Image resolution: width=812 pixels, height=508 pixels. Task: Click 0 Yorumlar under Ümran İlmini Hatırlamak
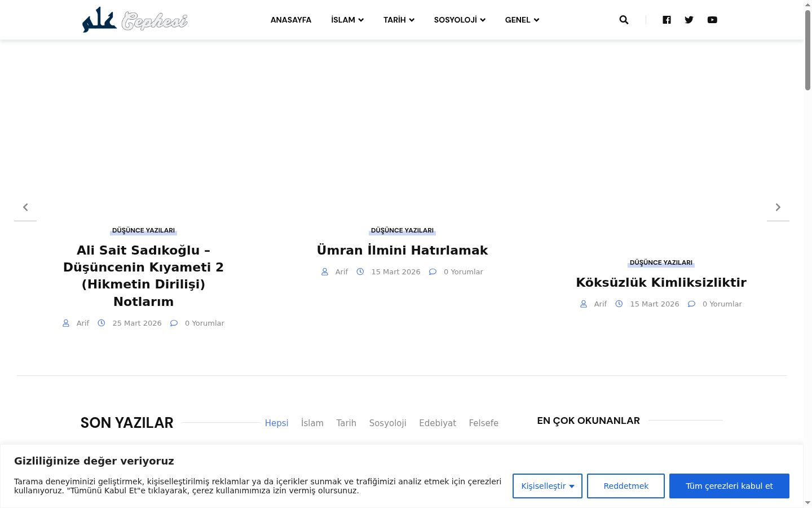pos(464,271)
